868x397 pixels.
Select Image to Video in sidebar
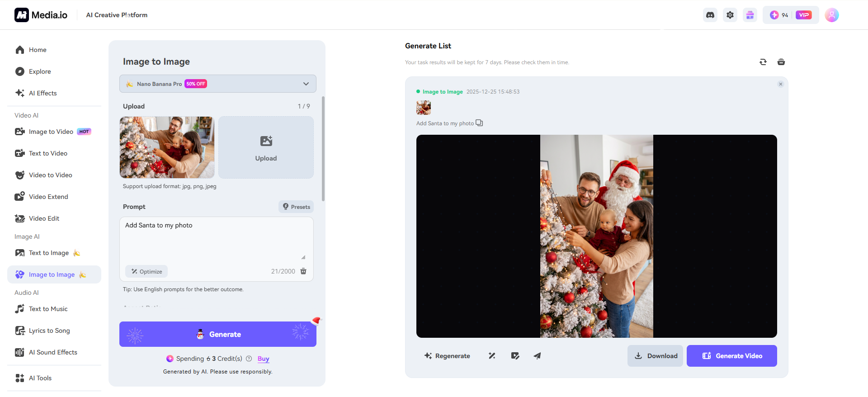point(54,132)
